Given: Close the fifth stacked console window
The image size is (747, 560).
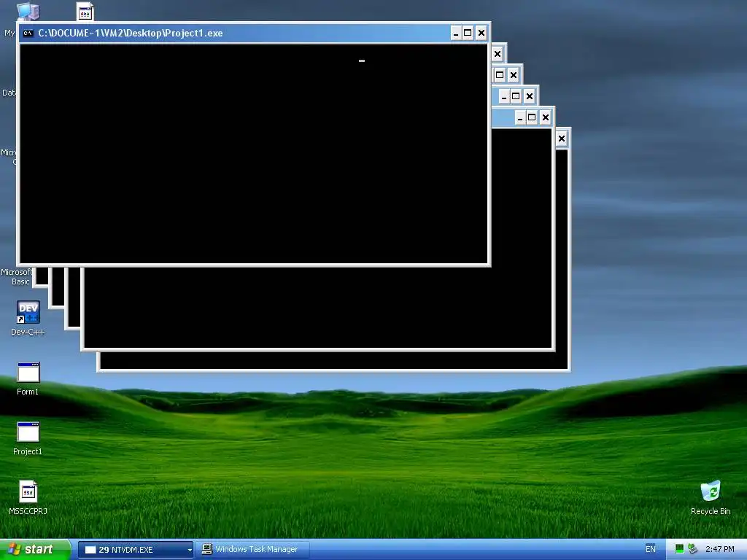Looking at the screenshot, I should [x=546, y=117].
